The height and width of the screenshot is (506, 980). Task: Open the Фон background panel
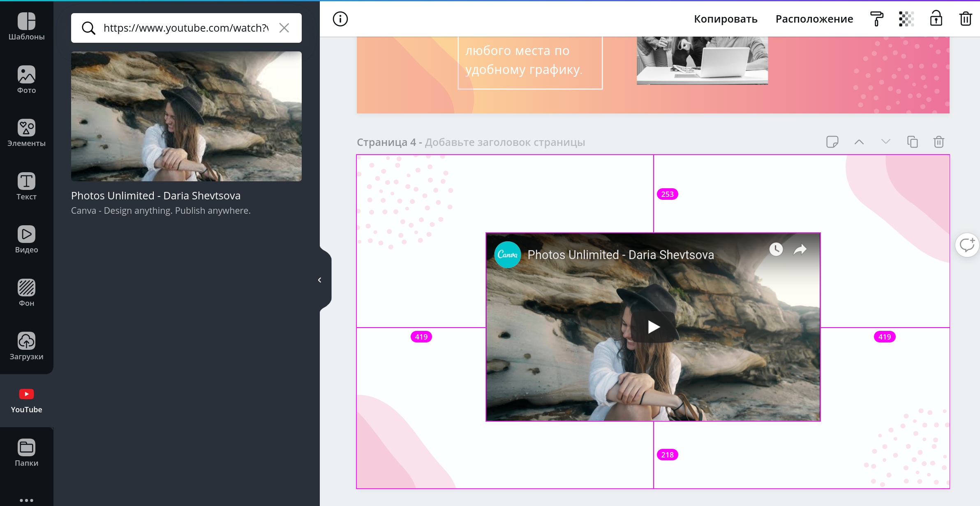[x=26, y=293]
